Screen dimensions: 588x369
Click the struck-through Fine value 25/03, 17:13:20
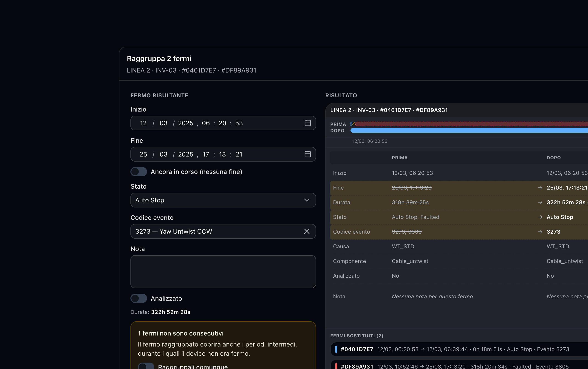click(x=411, y=187)
